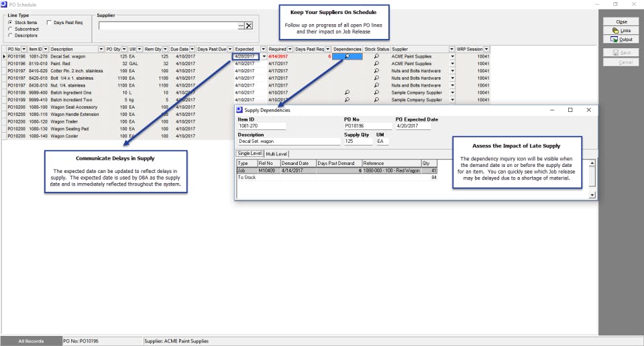Viewport: 644px width, 346px height.
Task: Click the PO Schedule app icon in title bar
Action: pyautogui.click(x=4, y=4)
